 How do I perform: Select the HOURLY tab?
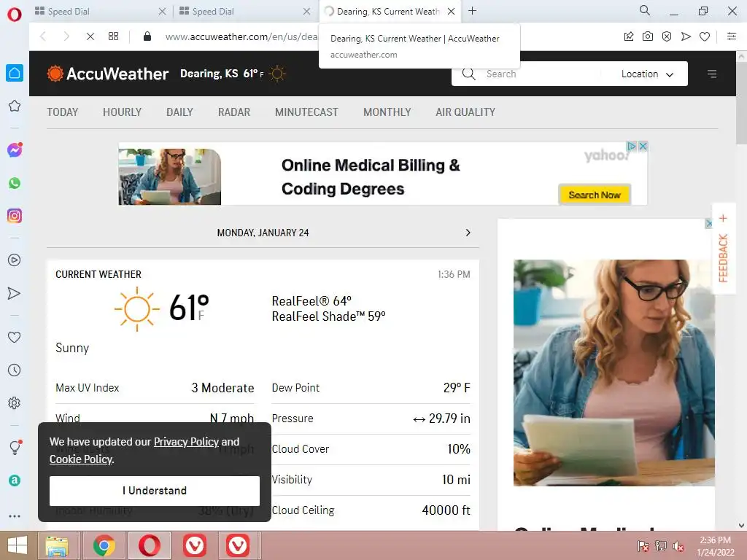point(122,112)
